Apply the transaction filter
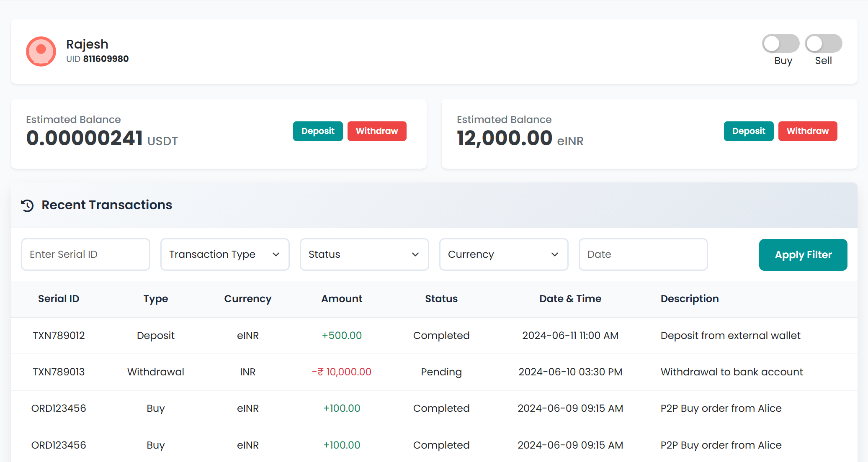The width and height of the screenshot is (868, 462). 803,254
